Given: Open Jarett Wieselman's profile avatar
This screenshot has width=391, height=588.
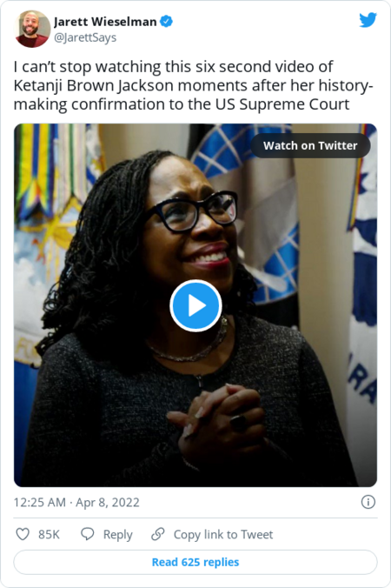Looking at the screenshot, I should coord(32,29).
